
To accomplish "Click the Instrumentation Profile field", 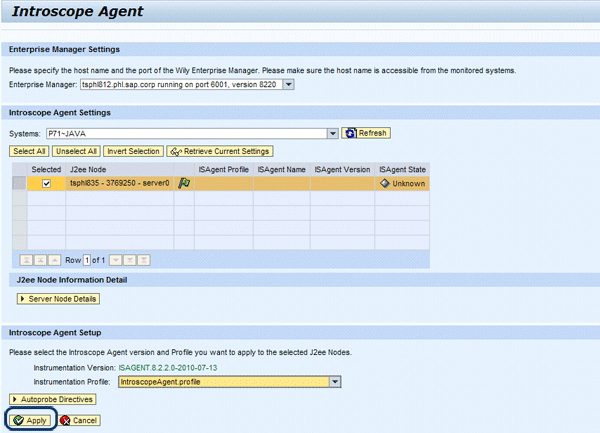I will pos(224,382).
